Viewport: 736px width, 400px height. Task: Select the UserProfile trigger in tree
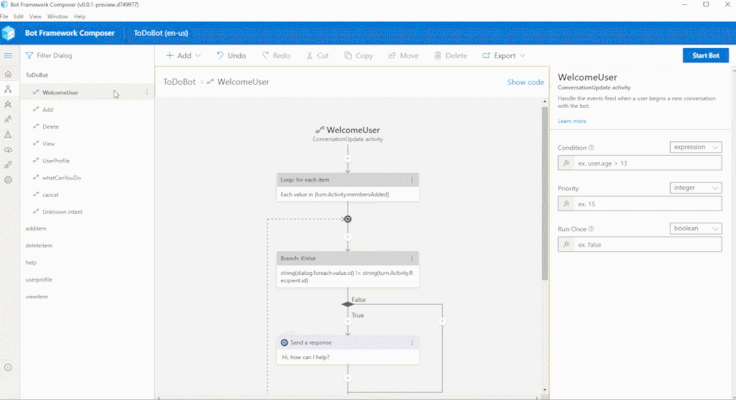[56, 161]
